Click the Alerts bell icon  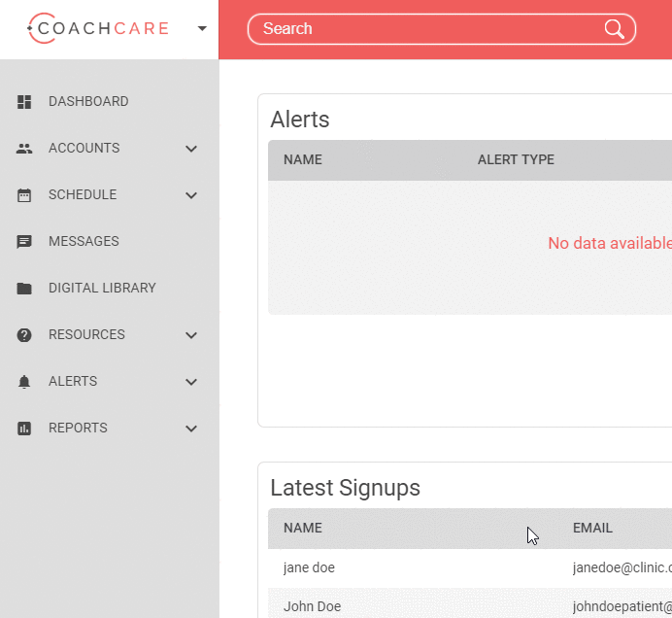coord(24,382)
